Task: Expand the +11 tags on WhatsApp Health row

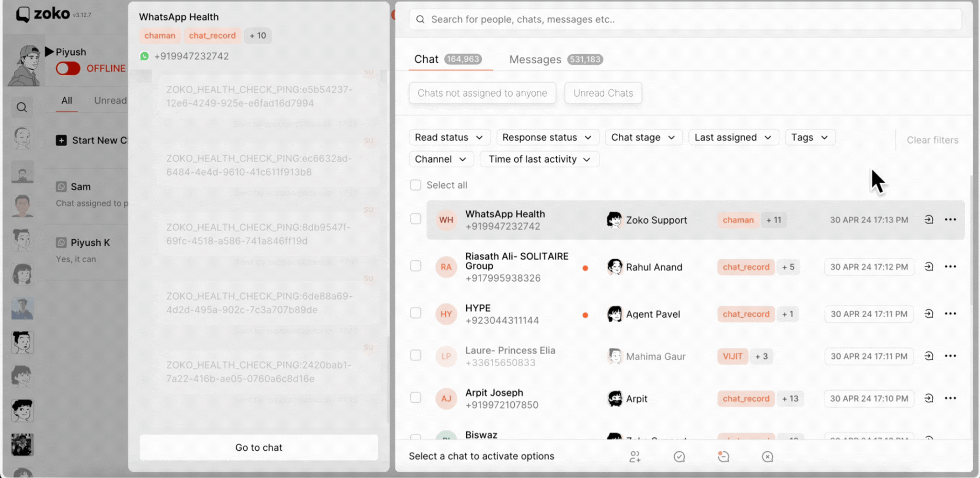Action: coord(774,220)
